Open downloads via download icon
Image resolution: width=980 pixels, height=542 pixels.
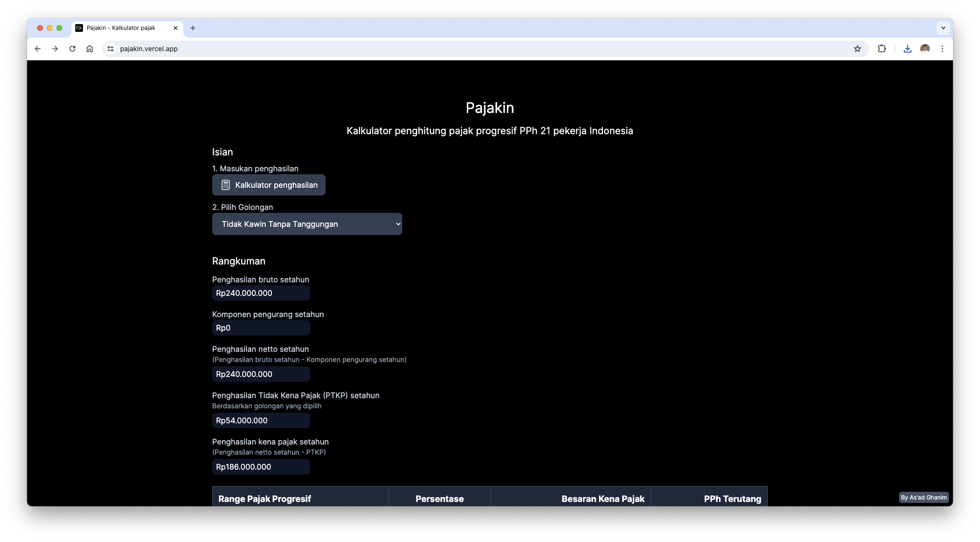click(x=907, y=49)
